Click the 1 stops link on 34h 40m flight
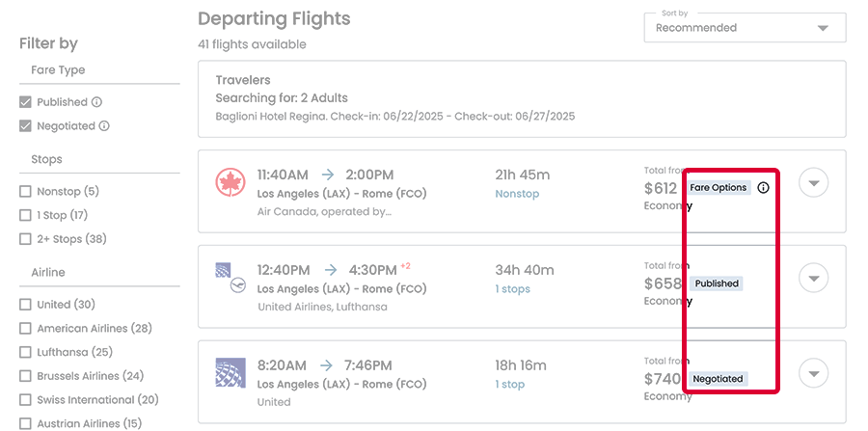Image resolution: width=868 pixels, height=431 pixels. point(512,289)
